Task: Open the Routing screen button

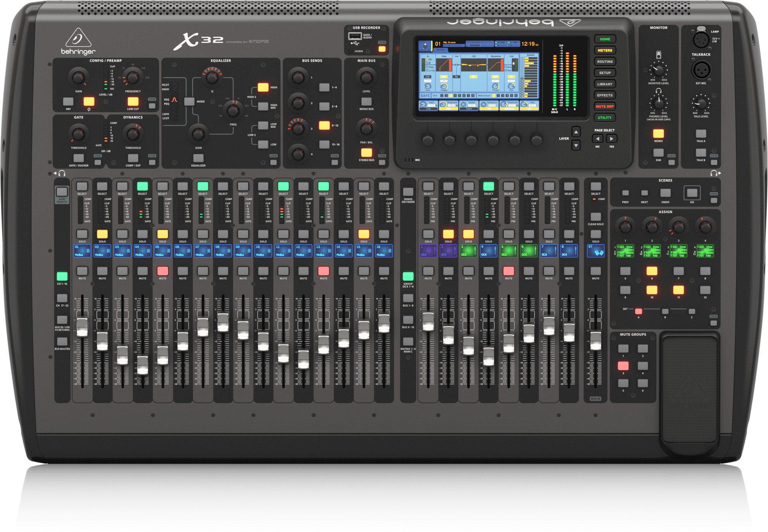Action: (x=605, y=61)
